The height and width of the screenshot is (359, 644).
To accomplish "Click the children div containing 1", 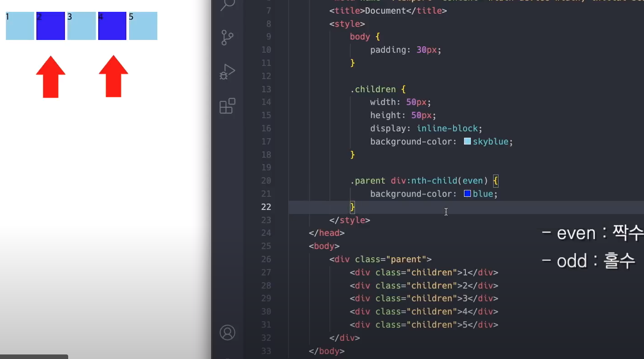I will pos(424,273).
